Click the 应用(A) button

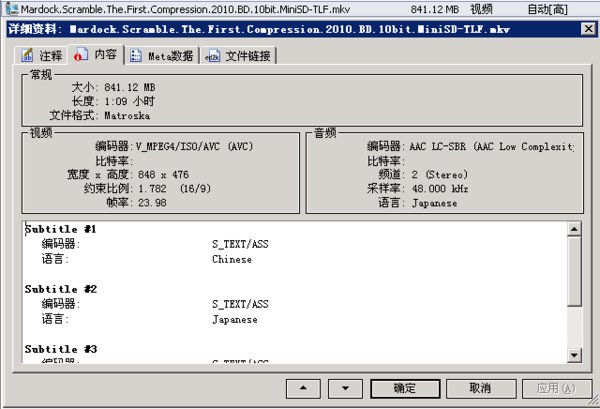click(x=556, y=388)
